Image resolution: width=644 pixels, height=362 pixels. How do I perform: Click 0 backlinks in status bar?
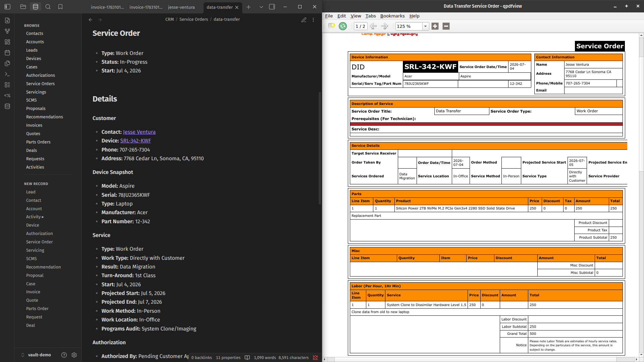pos(202,358)
